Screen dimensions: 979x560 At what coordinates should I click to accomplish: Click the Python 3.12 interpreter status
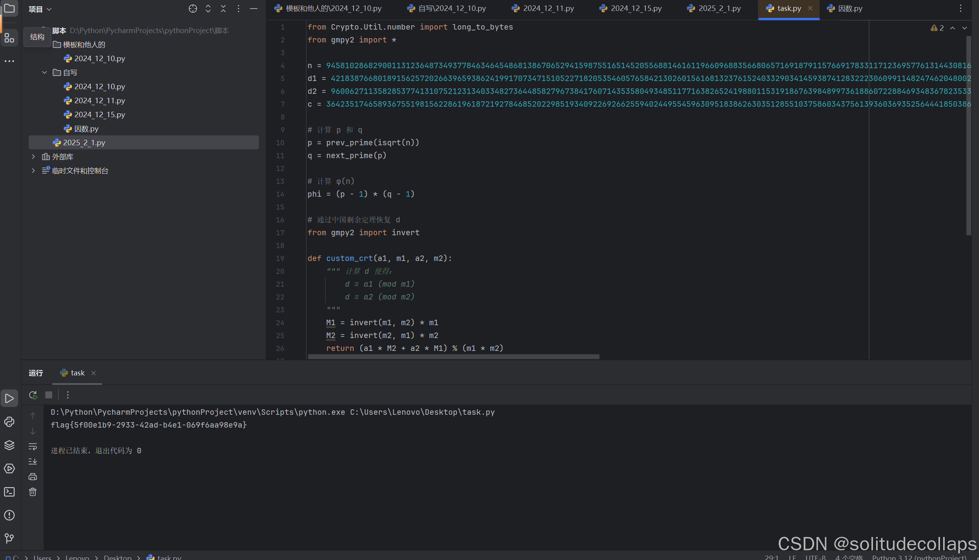tap(919, 557)
